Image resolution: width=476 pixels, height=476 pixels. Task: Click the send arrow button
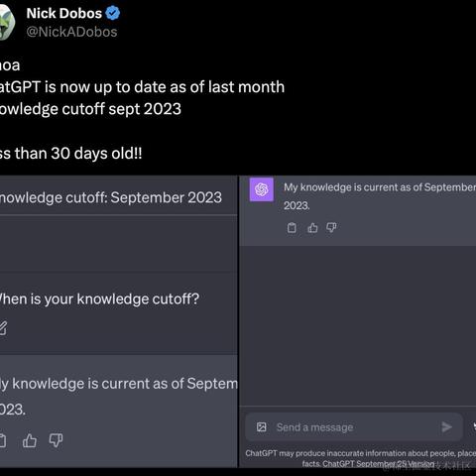(x=446, y=427)
